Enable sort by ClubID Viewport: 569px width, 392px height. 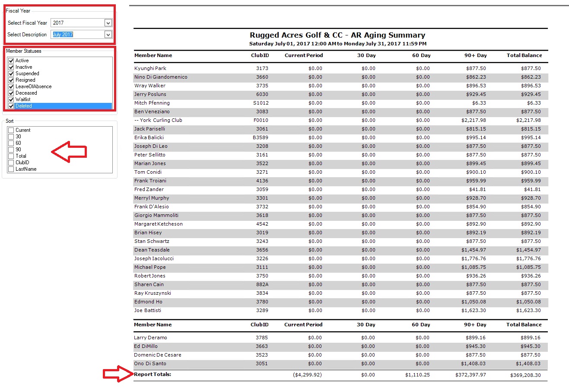(11, 163)
